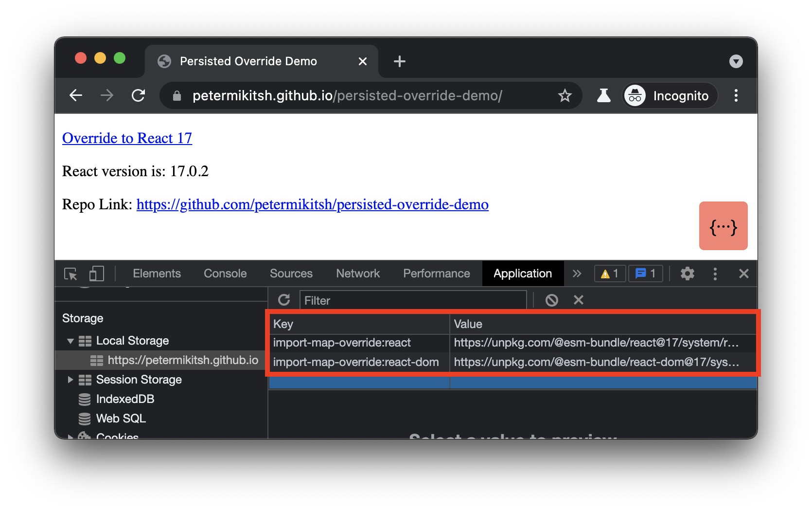Toggle the device toolbar icon
The height and width of the screenshot is (511, 812).
coord(96,274)
